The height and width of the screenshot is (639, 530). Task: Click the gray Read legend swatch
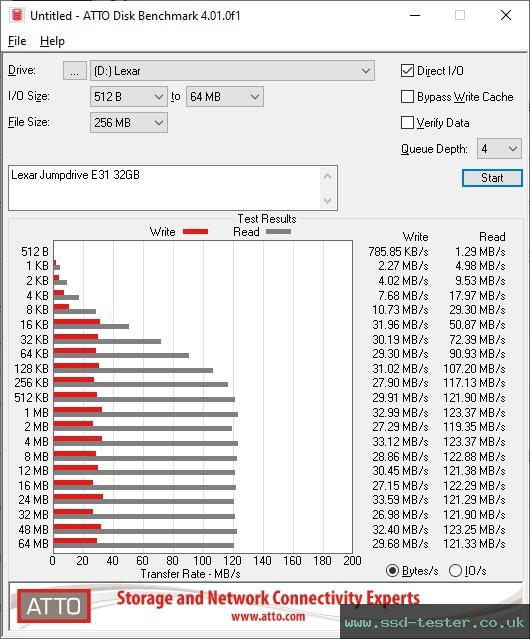coord(278,231)
